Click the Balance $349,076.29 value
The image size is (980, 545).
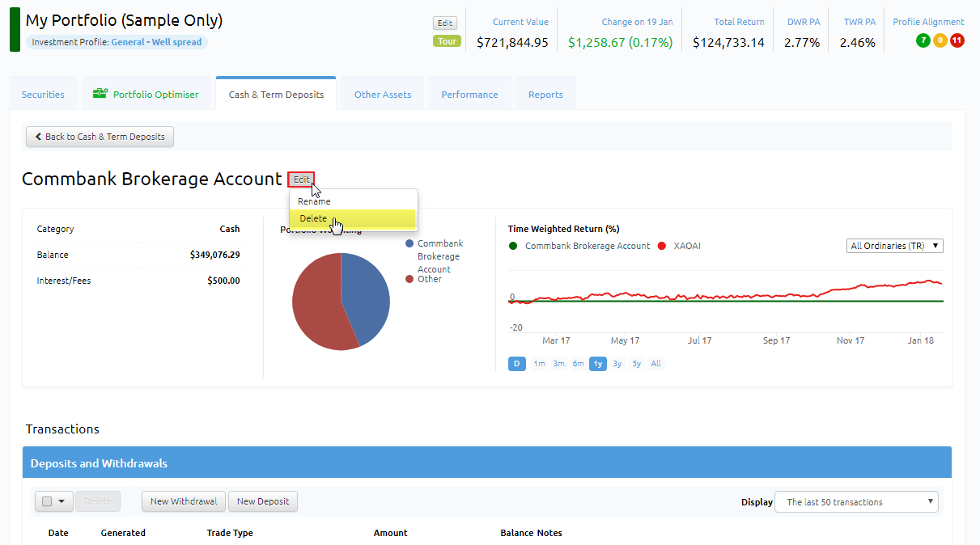(x=215, y=255)
